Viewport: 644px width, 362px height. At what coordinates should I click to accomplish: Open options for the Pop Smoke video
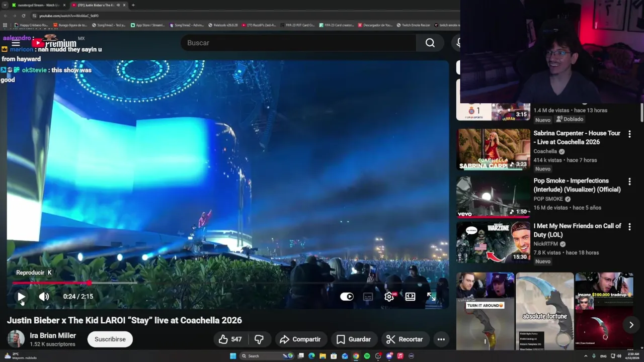(629, 182)
